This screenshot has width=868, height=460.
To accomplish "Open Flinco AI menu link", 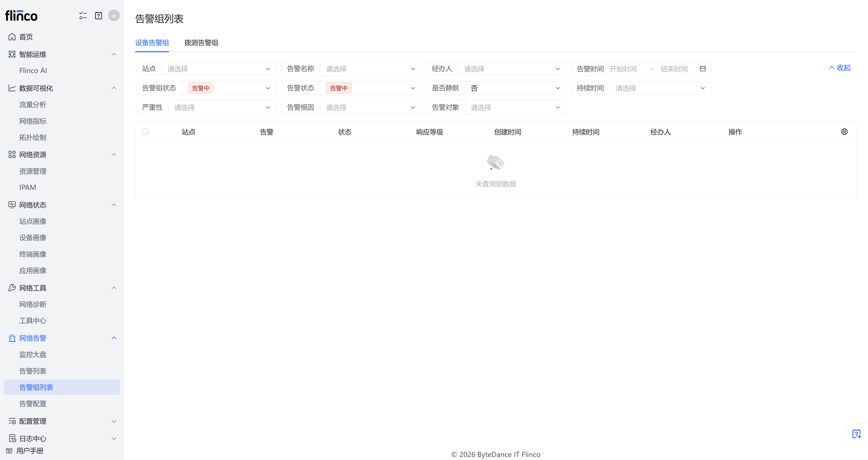I will tap(33, 71).
